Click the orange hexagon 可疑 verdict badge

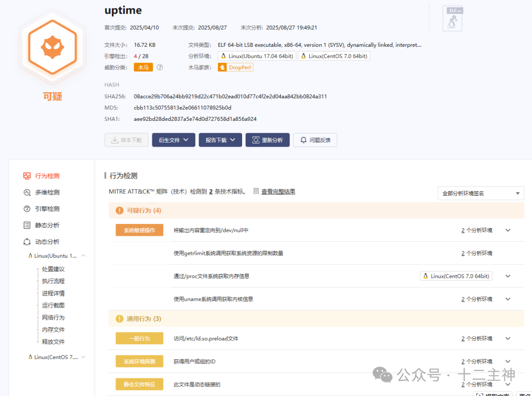tap(52, 47)
